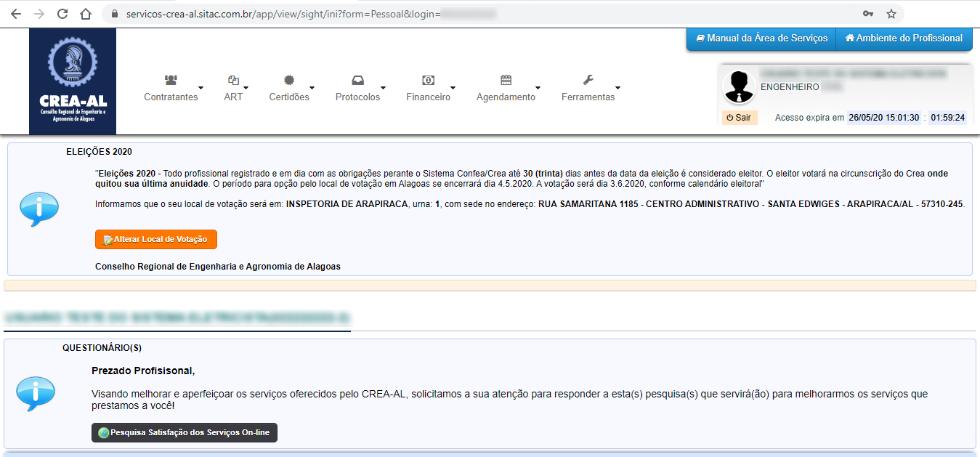Viewport: 980px width, 457px height.
Task: Open the Ferramentas menu
Action: [588, 97]
